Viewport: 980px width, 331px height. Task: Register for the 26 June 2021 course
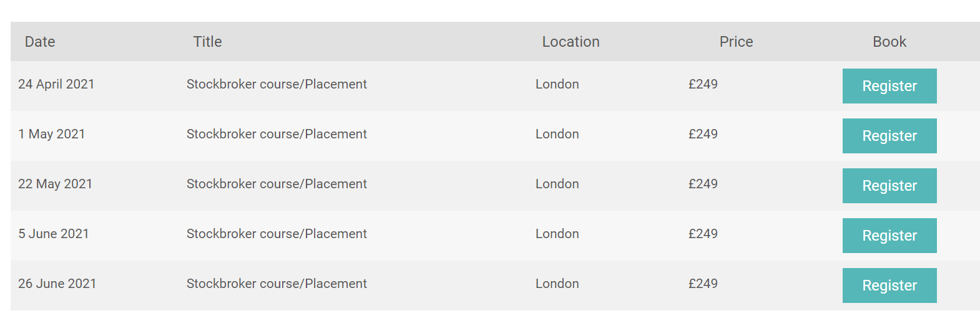coord(889,285)
